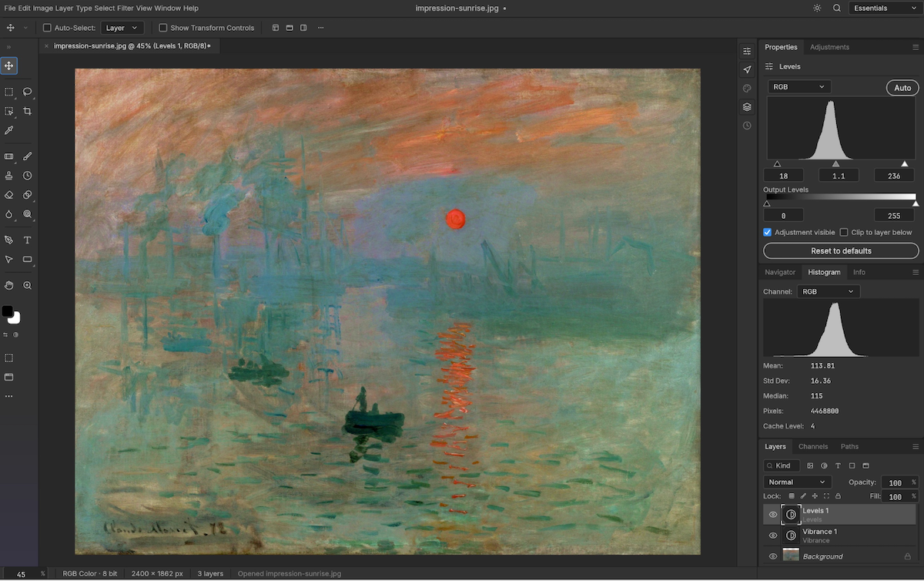Open the collapsed layers stack panel icon
The width and height of the screenshot is (924, 581).
click(x=747, y=106)
